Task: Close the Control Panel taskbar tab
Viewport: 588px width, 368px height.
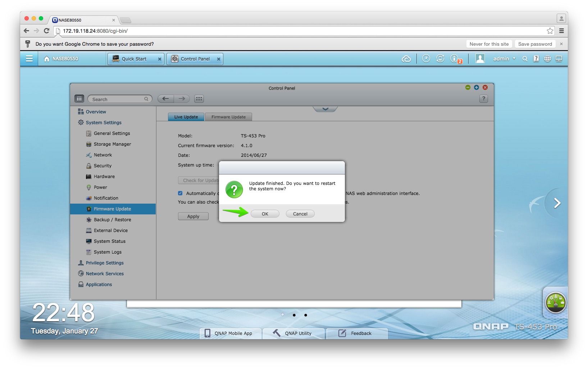Action: (x=219, y=59)
